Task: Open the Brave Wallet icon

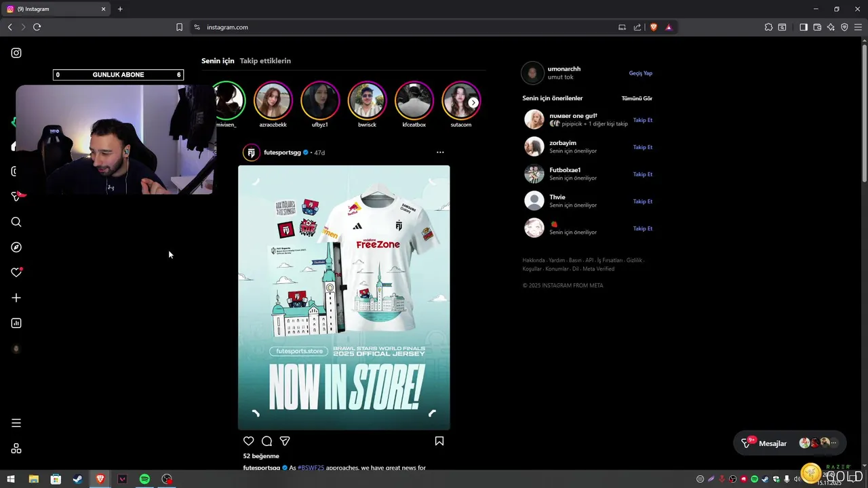Action: [817, 27]
